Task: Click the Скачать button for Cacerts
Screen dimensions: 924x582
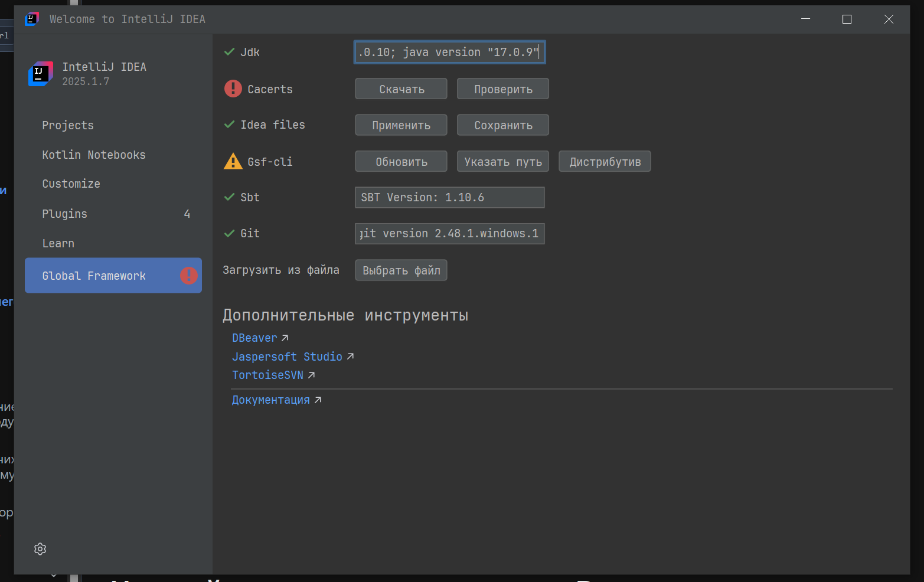Action: (401, 89)
